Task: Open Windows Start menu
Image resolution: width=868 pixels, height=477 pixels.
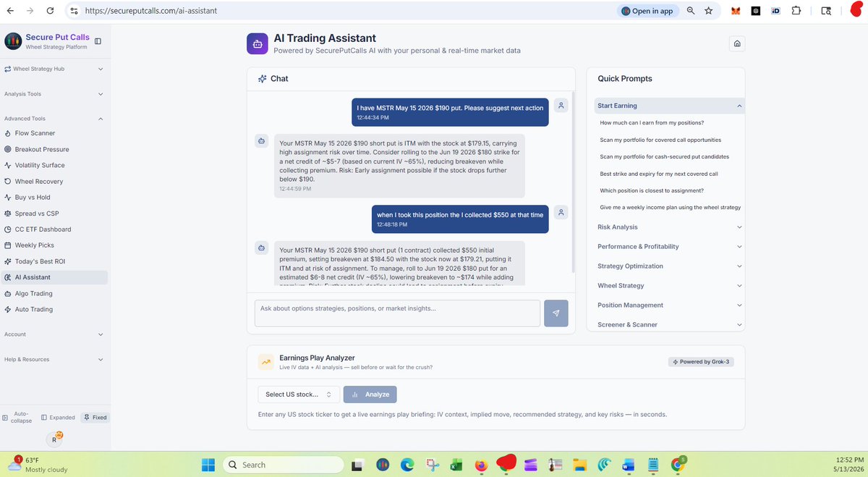Action: point(208,465)
